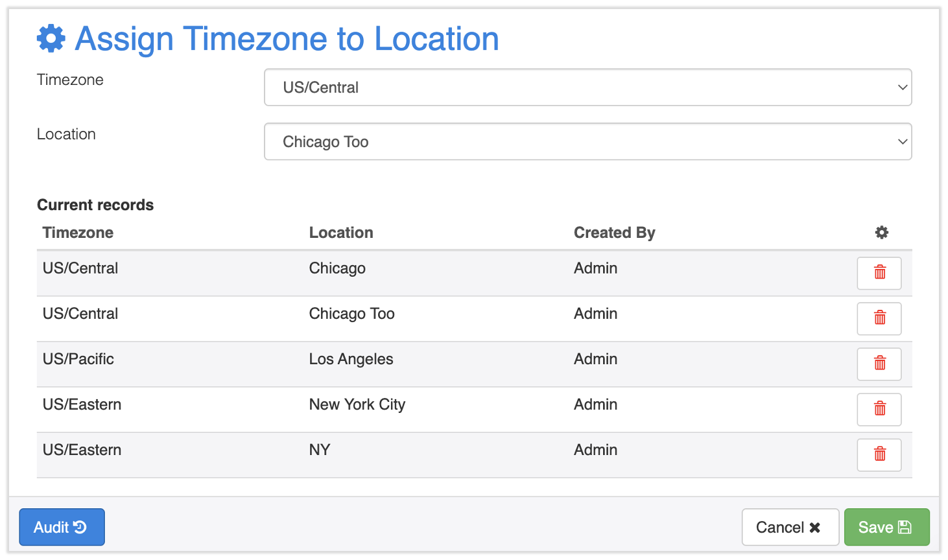Delete the New York City record

[879, 409]
